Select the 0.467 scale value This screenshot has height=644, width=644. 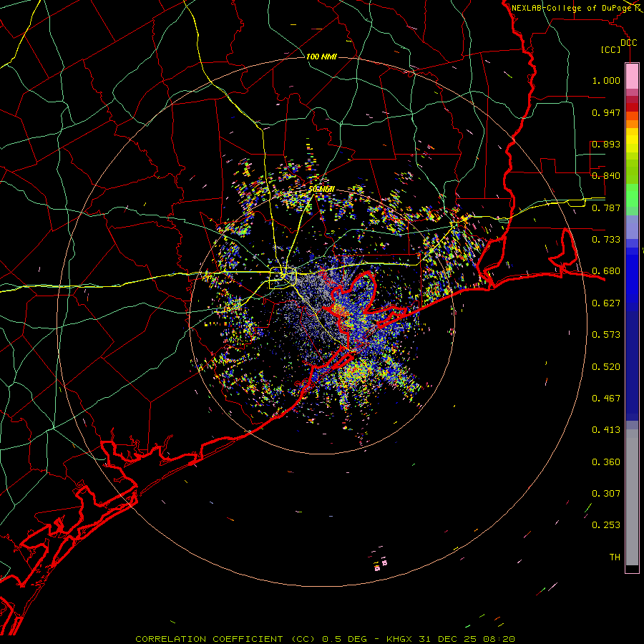point(606,399)
